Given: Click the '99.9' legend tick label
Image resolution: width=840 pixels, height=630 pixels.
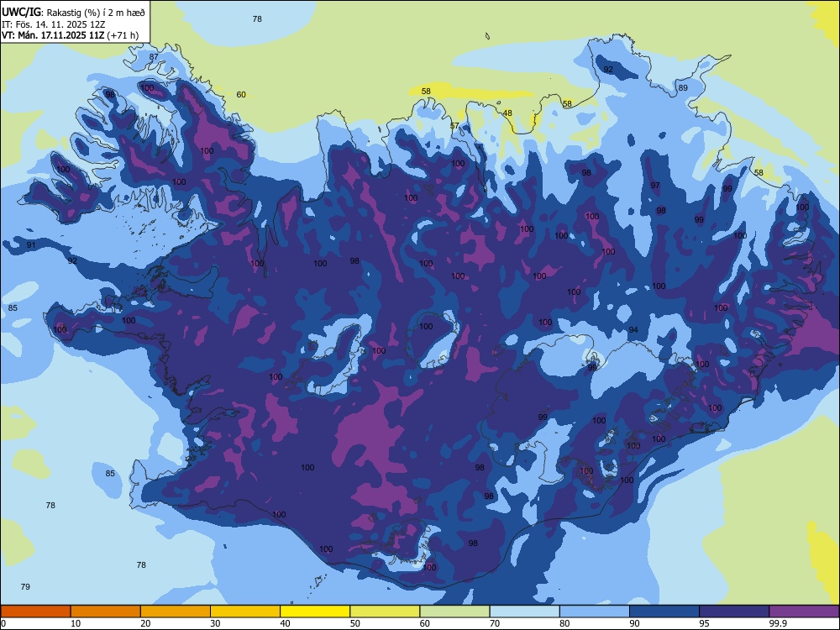Looking at the screenshot, I should [778, 623].
